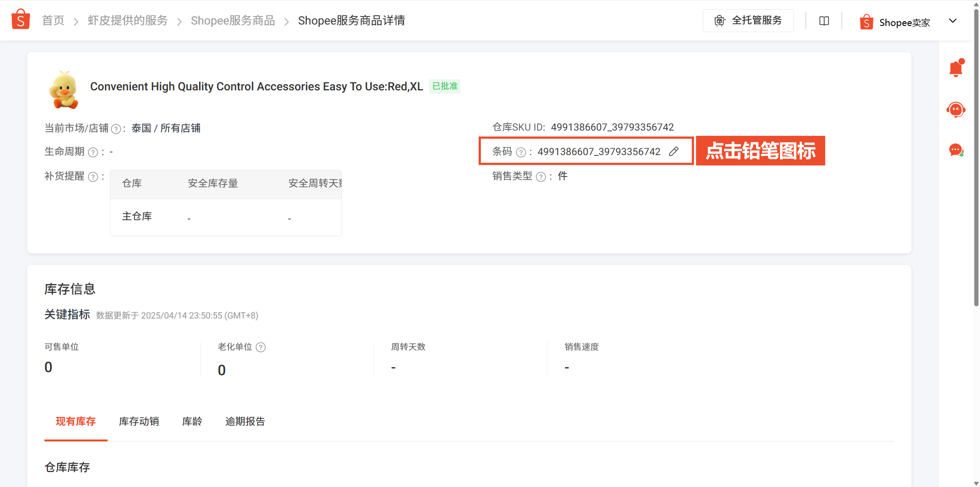
Task: Click the product title Convenient High Quality Control Accessories
Action: (x=256, y=87)
